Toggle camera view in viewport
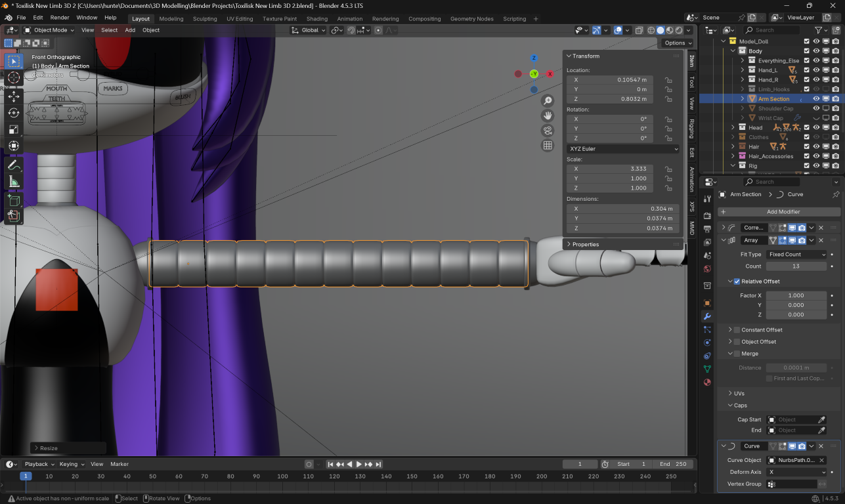Image resolution: width=845 pixels, height=504 pixels. pos(548,131)
